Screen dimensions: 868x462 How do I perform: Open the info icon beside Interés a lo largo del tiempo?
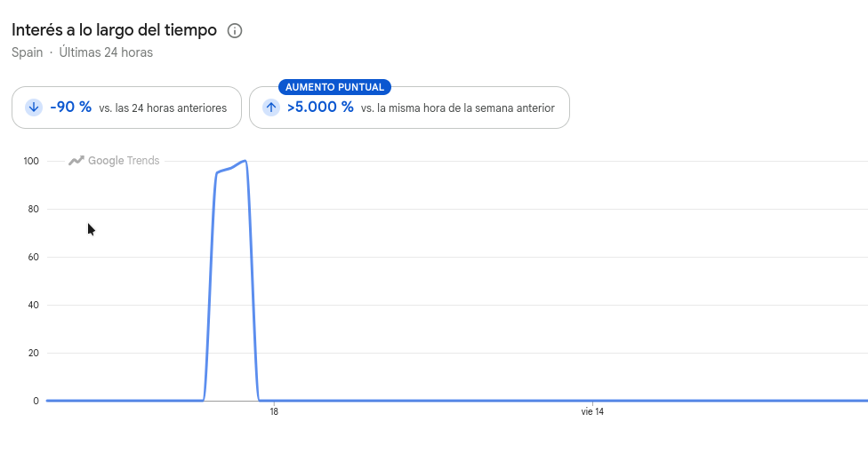(235, 30)
